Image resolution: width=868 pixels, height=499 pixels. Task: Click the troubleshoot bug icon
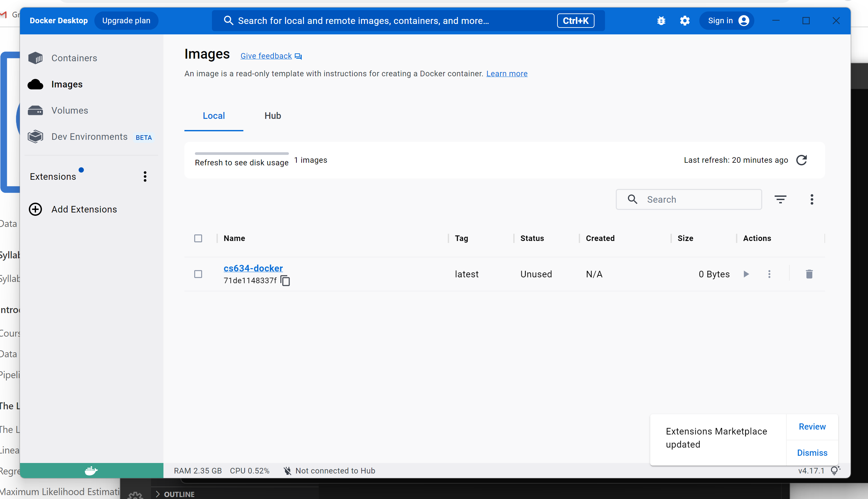(x=661, y=21)
